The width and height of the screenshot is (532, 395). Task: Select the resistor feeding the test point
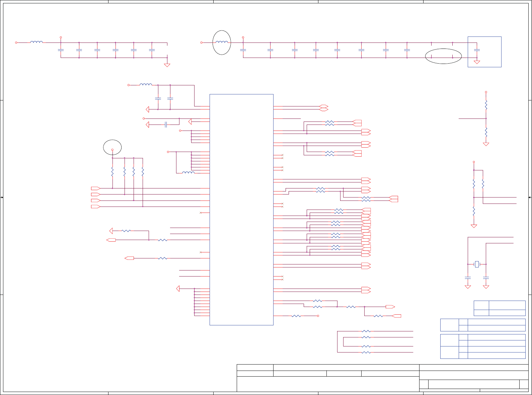coord(296,316)
